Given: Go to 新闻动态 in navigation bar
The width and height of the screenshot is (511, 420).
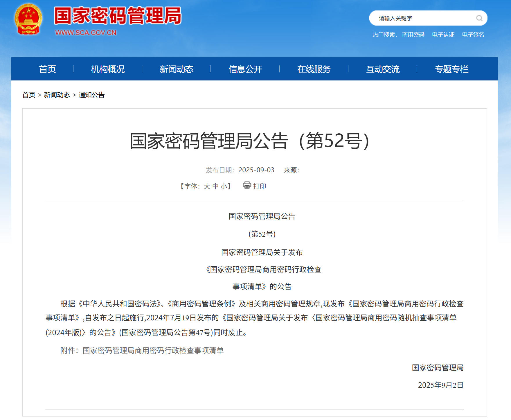Looking at the screenshot, I should pyautogui.click(x=176, y=69).
